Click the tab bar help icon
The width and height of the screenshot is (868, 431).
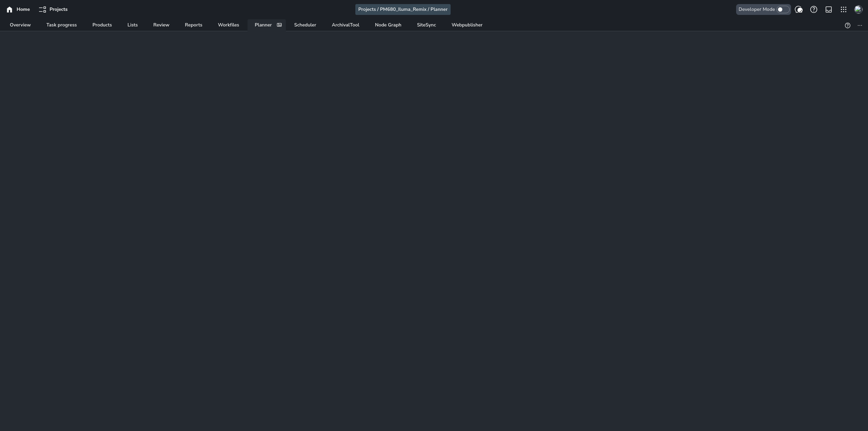point(847,25)
